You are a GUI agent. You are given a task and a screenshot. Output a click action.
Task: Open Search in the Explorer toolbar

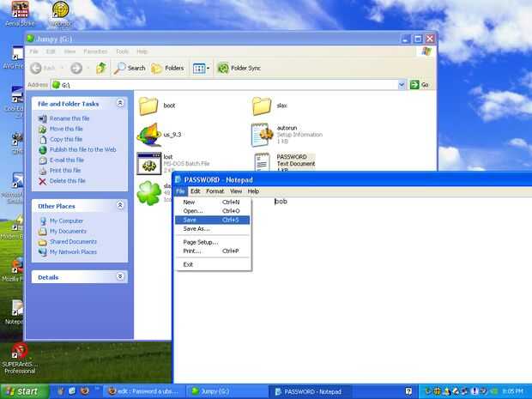130,68
